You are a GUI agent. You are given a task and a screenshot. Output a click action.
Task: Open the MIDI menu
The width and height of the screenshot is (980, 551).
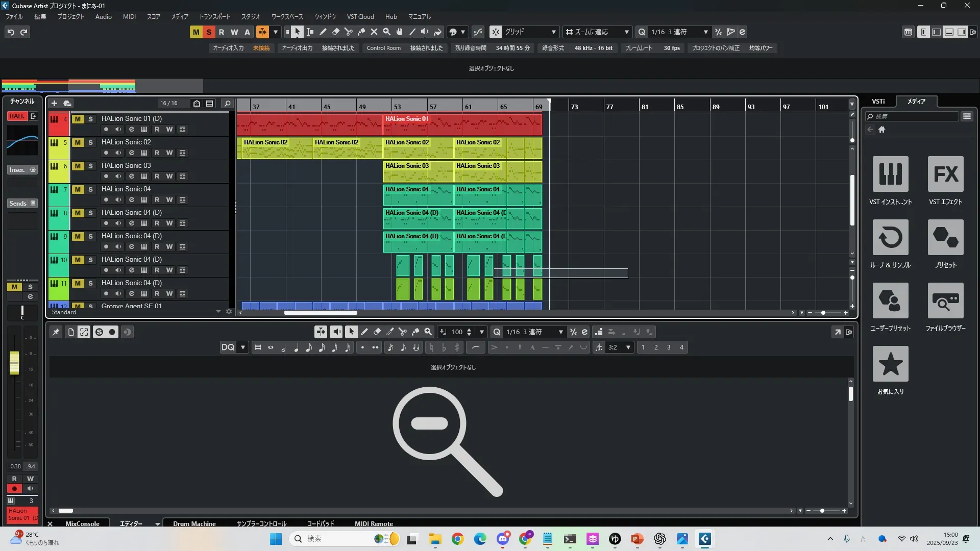coord(129,17)
